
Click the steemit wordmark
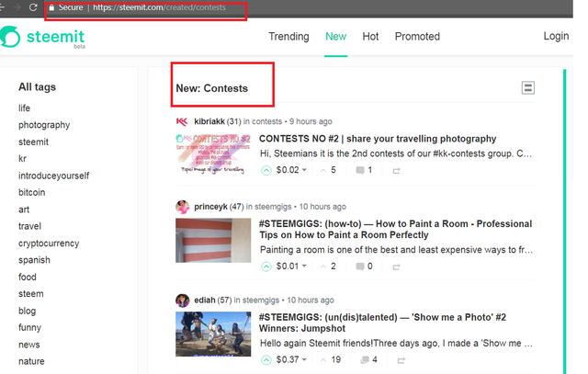pos(55,37)
